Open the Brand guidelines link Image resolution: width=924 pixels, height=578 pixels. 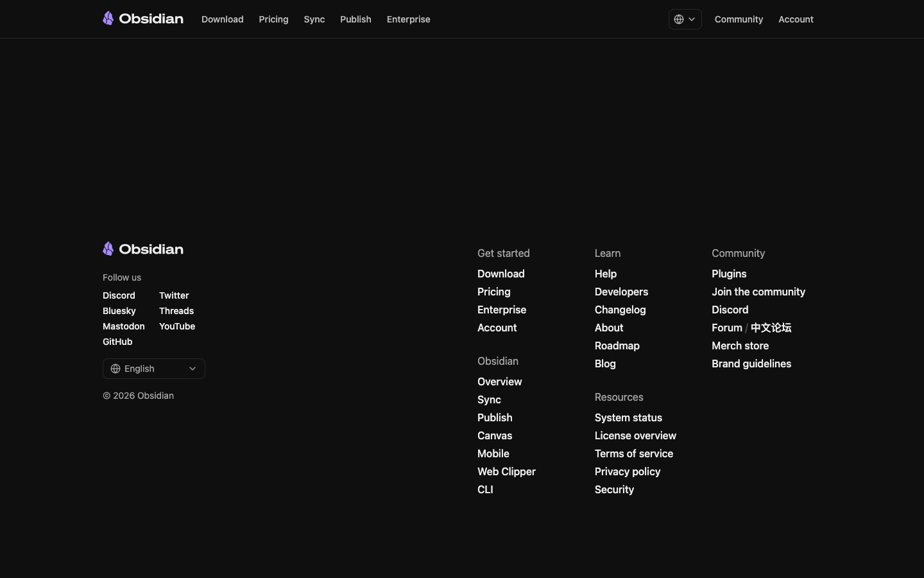[x=751, y=363]
